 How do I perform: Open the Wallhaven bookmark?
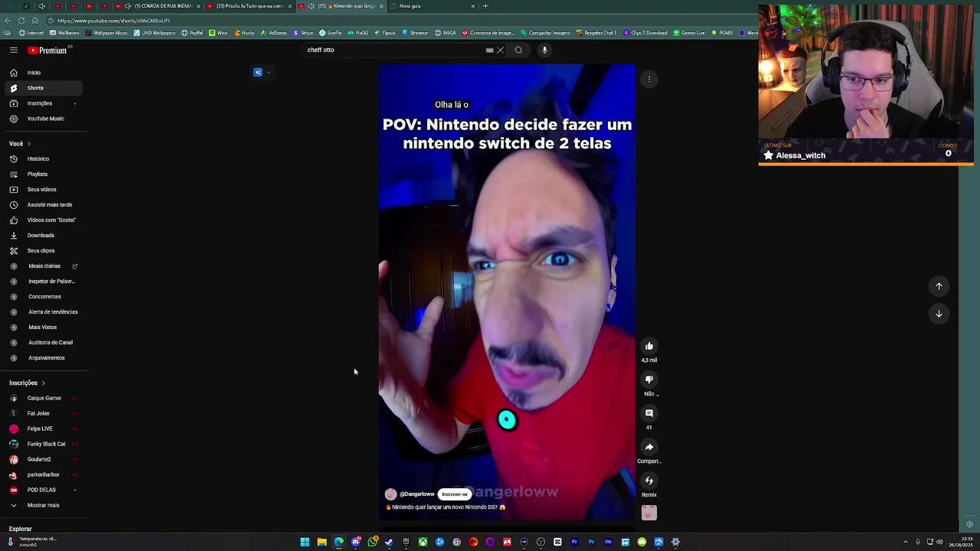(64, 33)
